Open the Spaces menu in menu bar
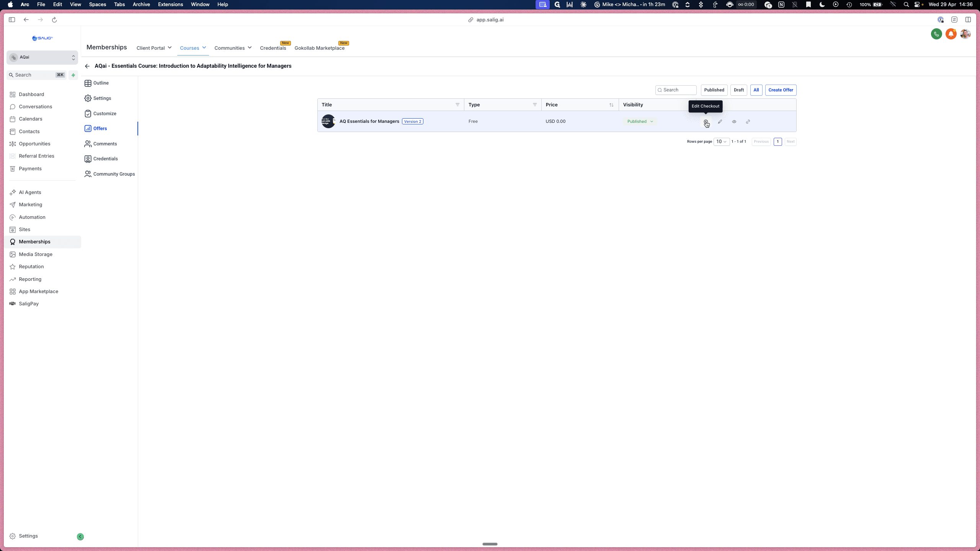Viewport: 980px width, 551px height. coord(97,5)
